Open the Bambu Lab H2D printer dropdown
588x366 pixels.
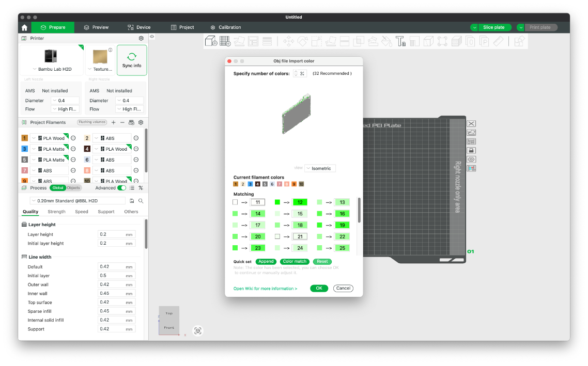click(51, 69)
